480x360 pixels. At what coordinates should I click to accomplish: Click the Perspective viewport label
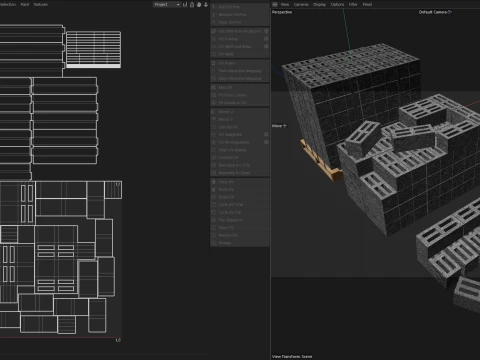282,12
